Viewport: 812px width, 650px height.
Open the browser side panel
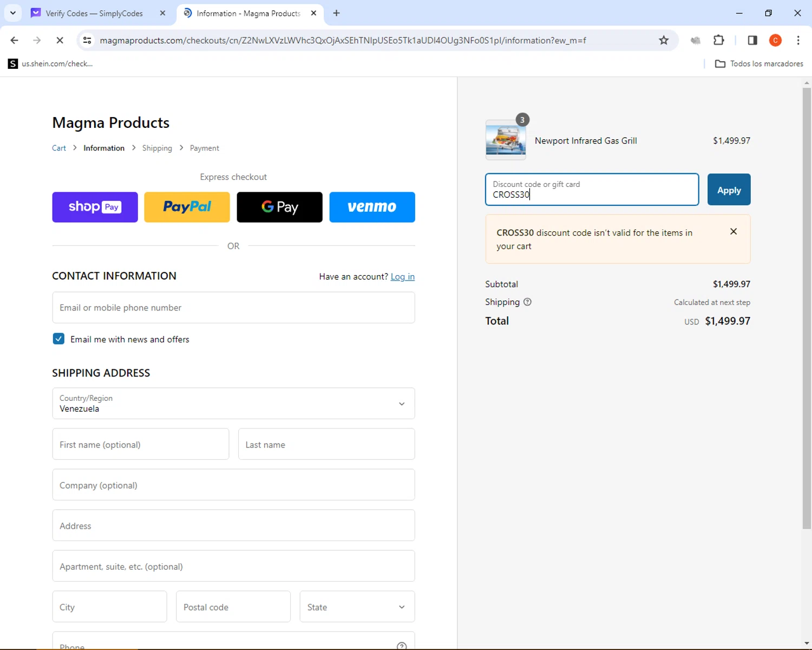[x=752, y=40]
